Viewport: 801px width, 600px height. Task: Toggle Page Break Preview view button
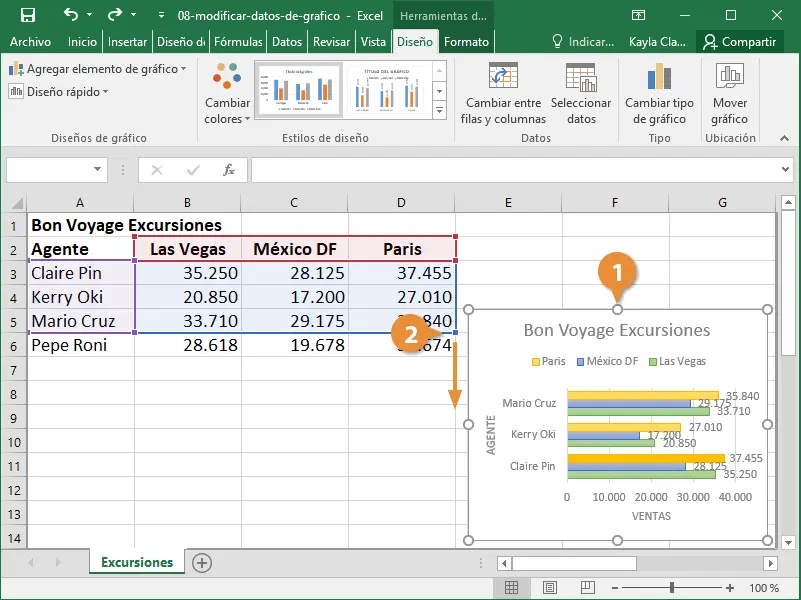click(x=587, y=588)
